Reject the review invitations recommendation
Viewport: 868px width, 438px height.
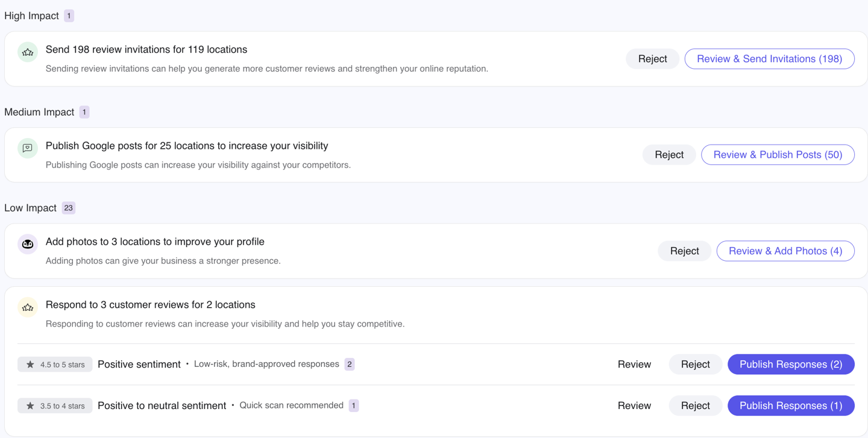point(653,59)
